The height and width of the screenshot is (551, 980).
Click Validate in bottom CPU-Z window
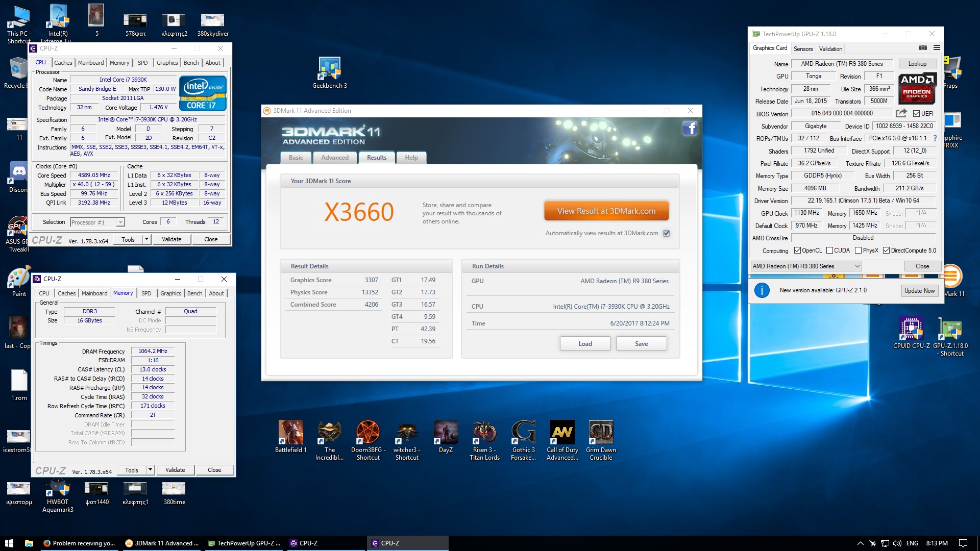pos(175,470)
